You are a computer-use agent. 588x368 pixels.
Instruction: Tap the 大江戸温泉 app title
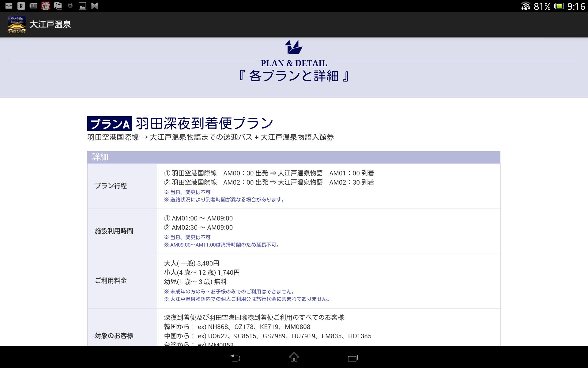click(x=50, y=25)
